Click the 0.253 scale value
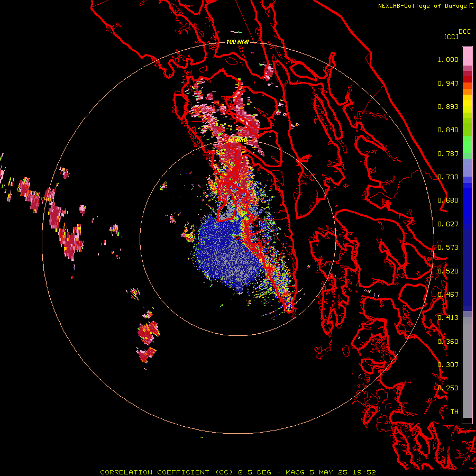 pyautogui.click(x=448, y=388)
